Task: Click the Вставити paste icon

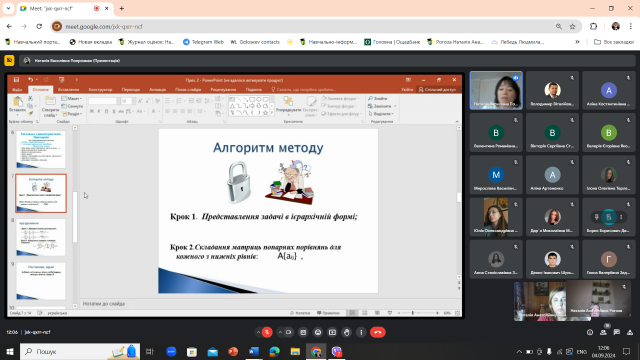Action: click(18, 101)
